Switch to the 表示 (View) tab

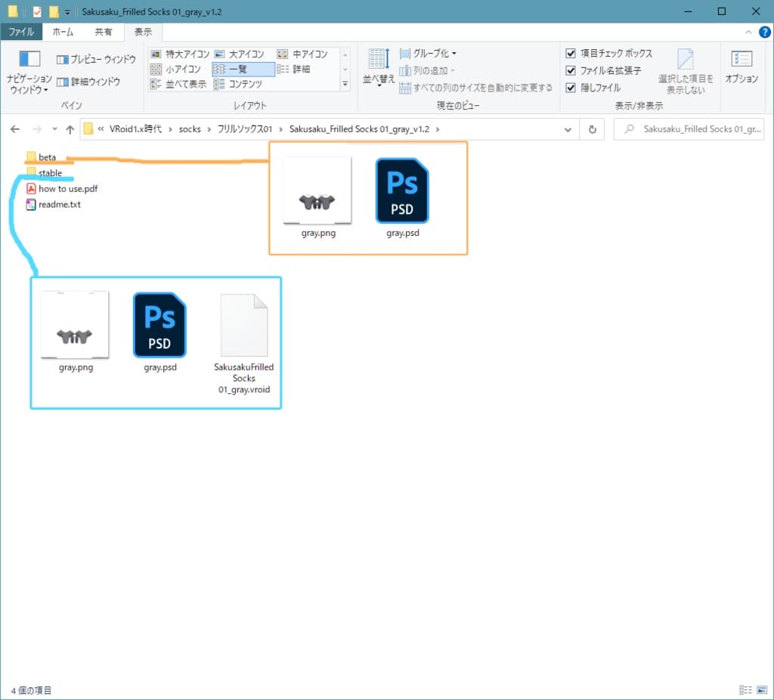tap(143, 32)
